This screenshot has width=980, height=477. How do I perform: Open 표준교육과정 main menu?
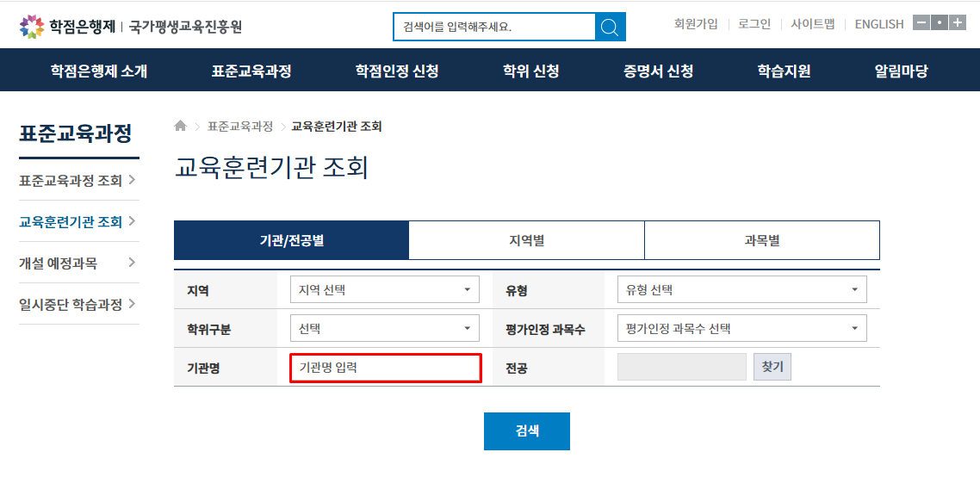tap(251, 71)
